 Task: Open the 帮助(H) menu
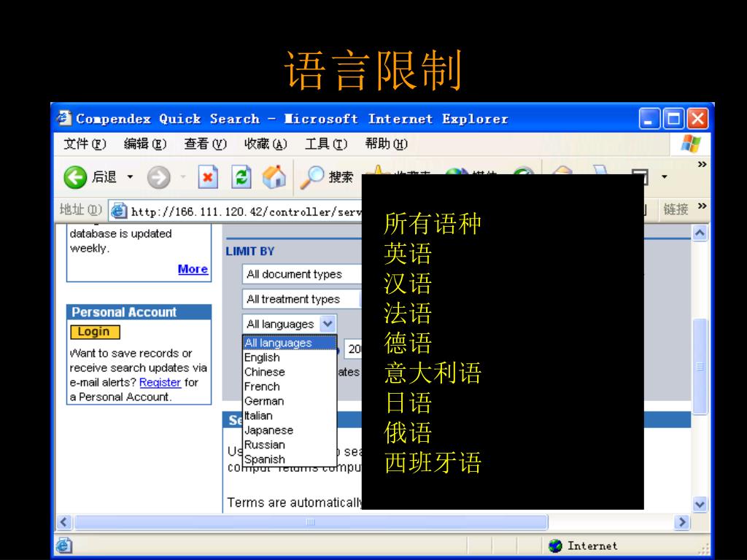[387, 144]
